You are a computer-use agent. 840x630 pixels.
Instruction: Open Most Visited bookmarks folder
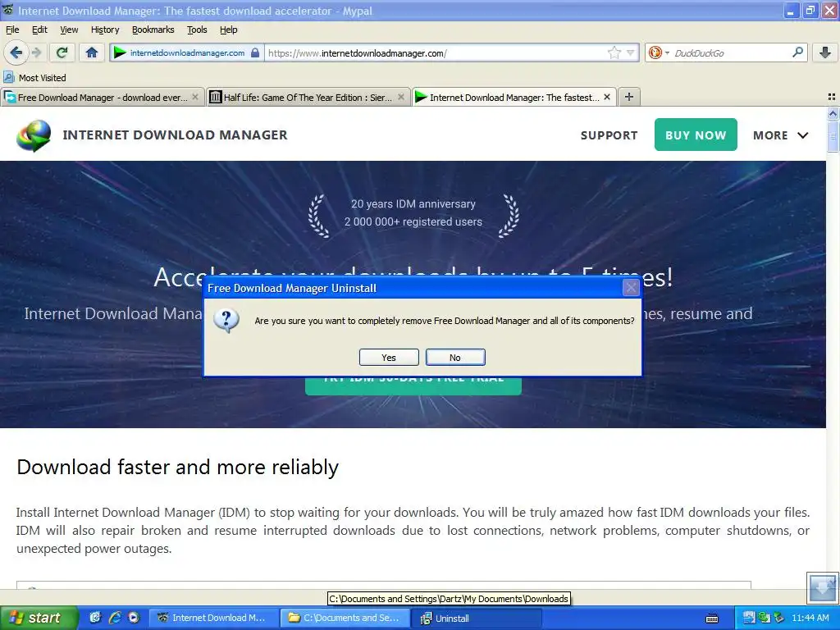pos(34,78)
